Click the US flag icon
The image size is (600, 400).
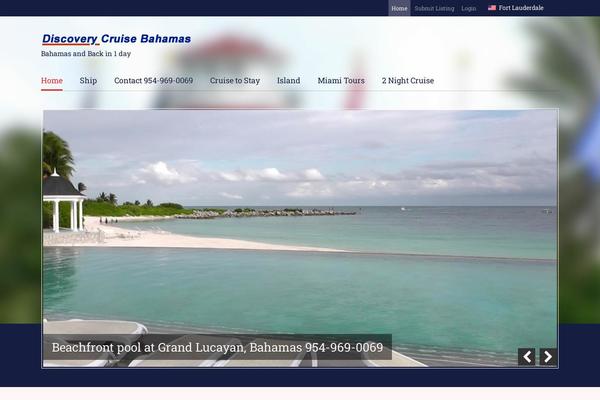pos(492,8)
